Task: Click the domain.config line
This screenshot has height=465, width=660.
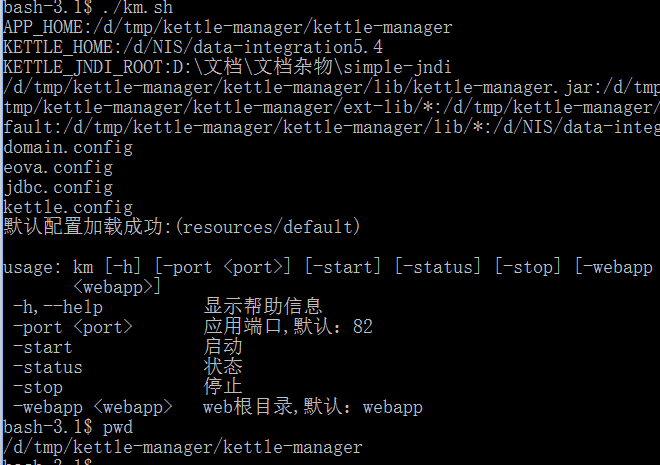Action: point(68,147)
